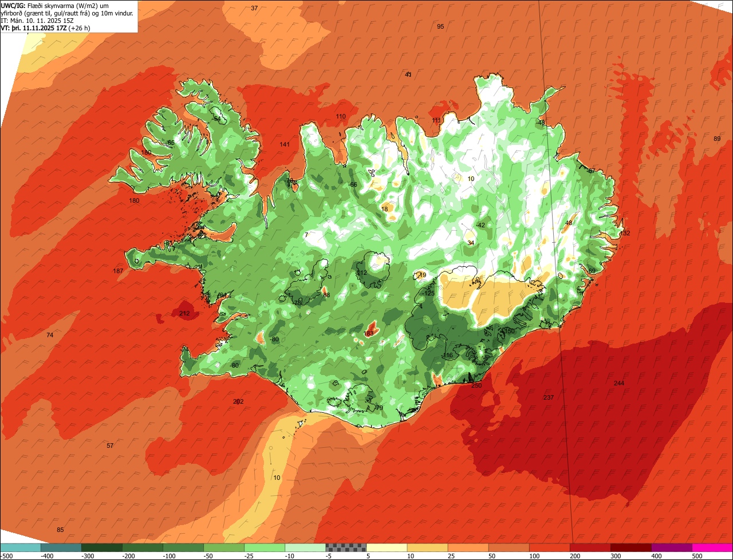This screenshot has height=560, width=733.
Task: Click the '69' value on the east coast
Action: [592, 271]
